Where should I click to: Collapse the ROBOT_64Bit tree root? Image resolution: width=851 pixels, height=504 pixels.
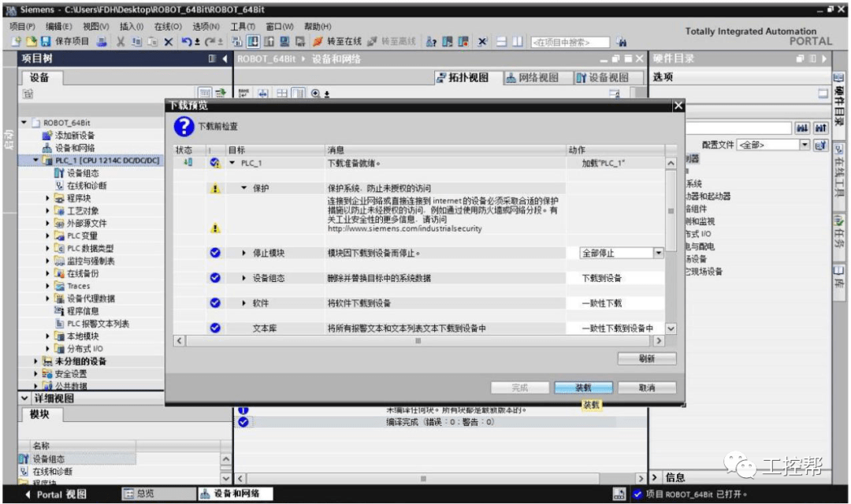click(x=24, y=123)
